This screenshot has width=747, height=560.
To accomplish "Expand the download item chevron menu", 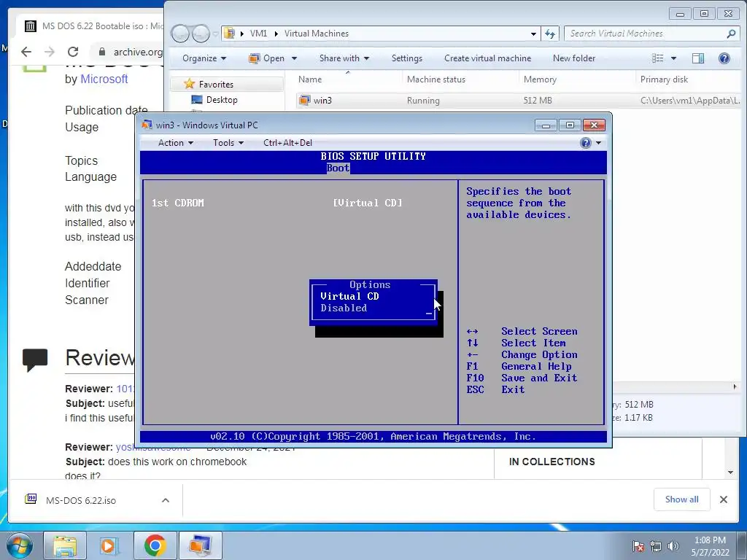I will coord(166,500).
